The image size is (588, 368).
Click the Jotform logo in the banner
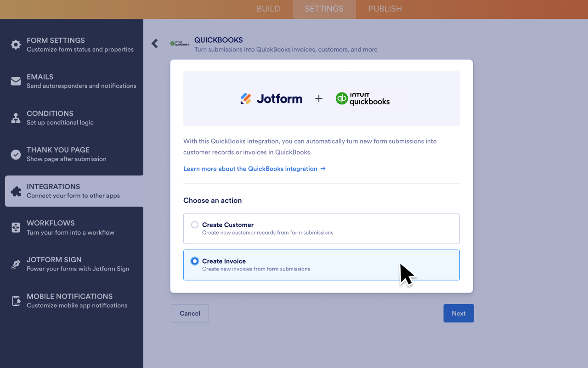pyautogui.click(x=271, y=98)
